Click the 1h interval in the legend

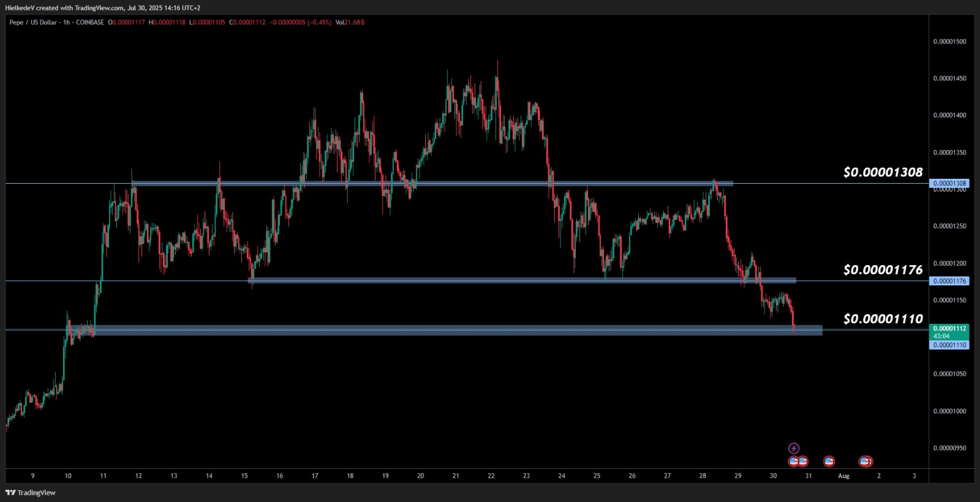point(66,23)
